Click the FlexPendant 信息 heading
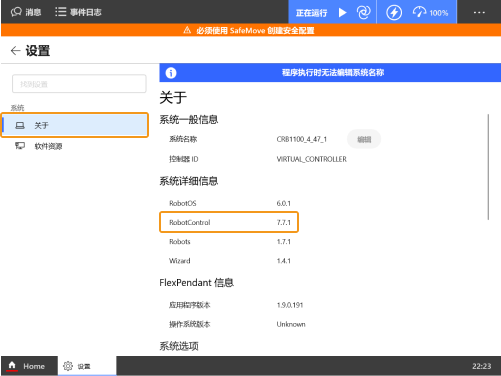 (196, 283)
